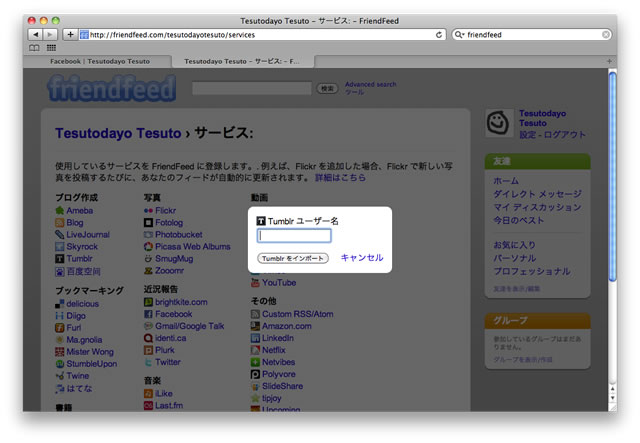Click the LinkedIn service icon

pyautogui.click(x=255, y=338)
